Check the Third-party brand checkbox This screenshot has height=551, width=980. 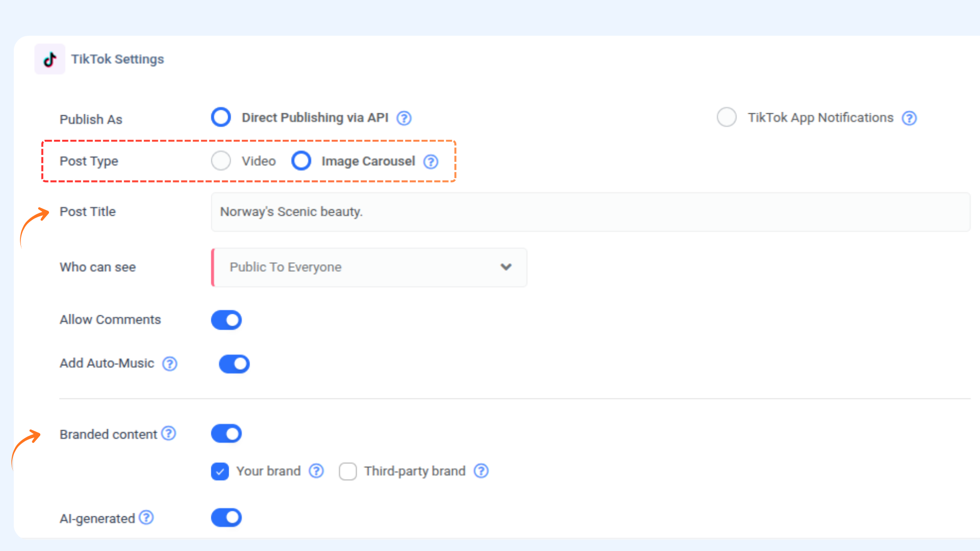pos(348,471)
